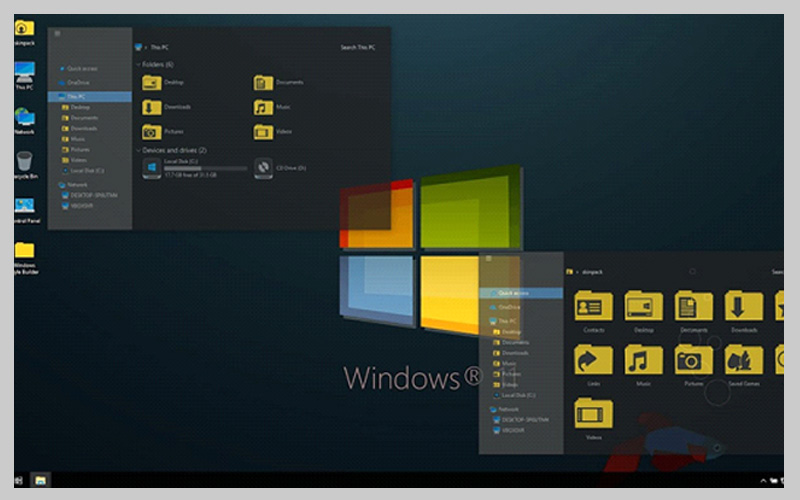Open the Recycle Bin desktop icon

24,161
